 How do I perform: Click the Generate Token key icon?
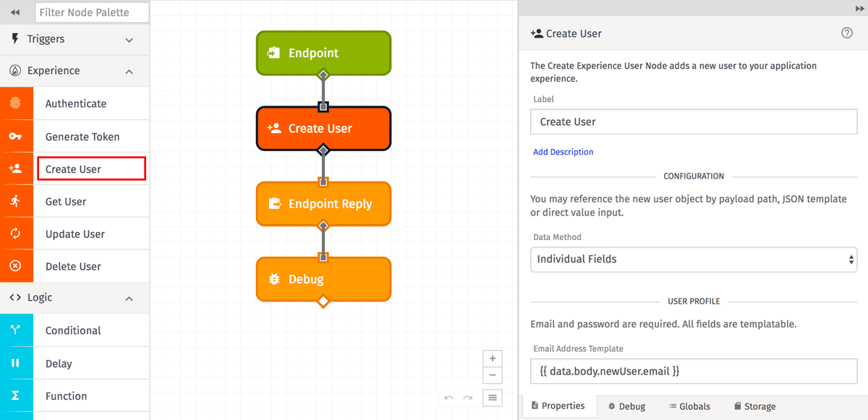coord(15,137)
